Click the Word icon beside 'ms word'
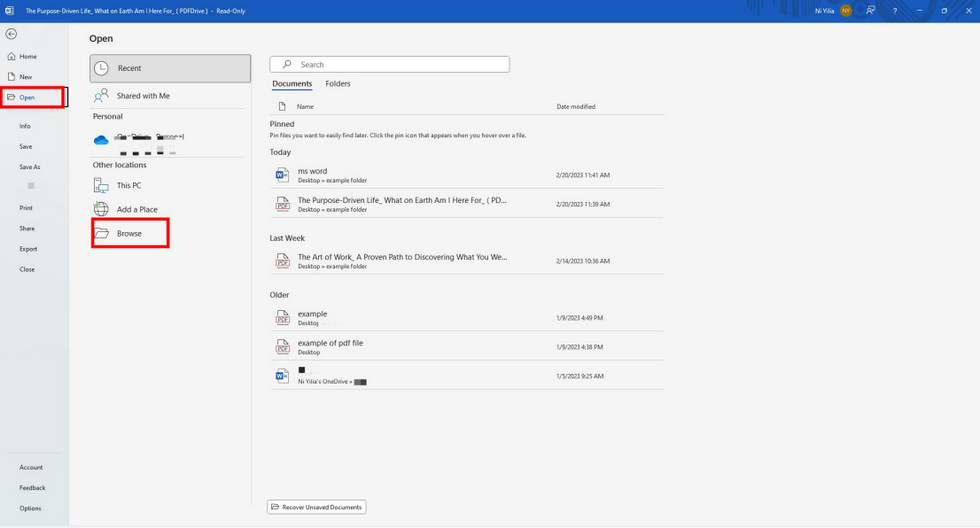 point(282,175)
